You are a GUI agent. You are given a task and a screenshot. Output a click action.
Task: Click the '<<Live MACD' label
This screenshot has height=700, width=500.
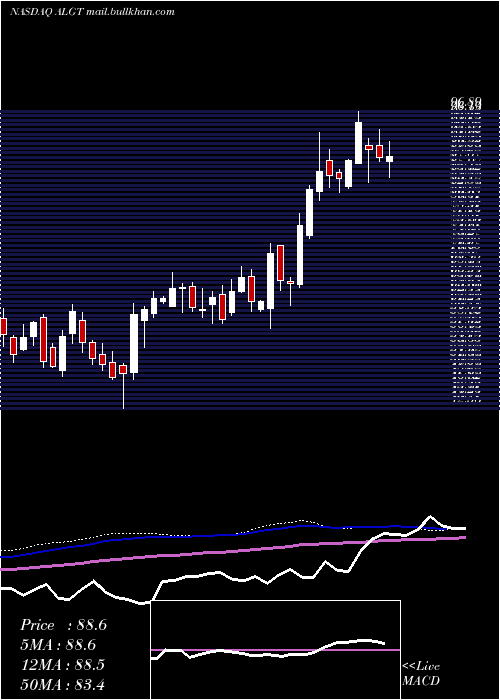click(x=421, y=674)
